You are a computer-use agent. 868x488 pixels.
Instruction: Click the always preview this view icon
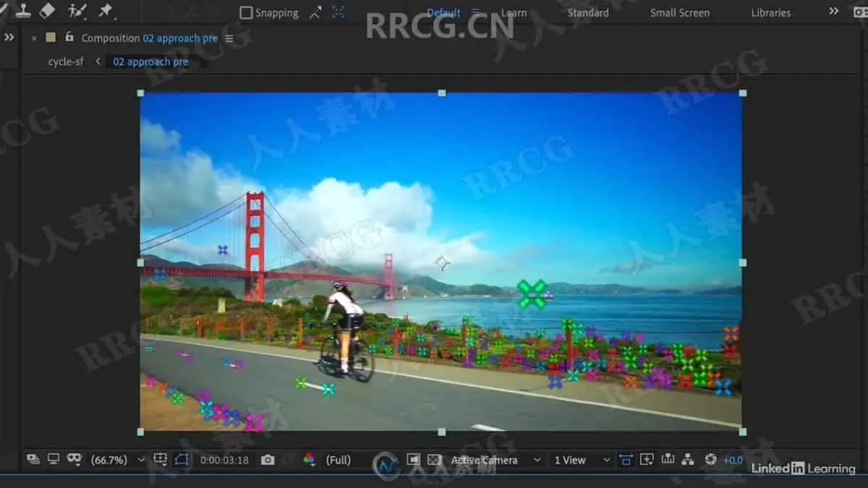click(x=33, y=459)
